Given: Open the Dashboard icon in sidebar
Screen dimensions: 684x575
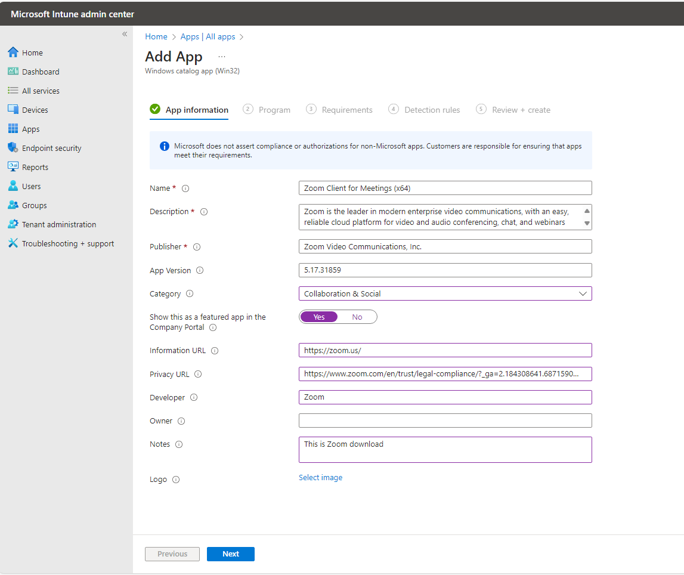Looking at the screenshot, I should click(x=13, y=71).
